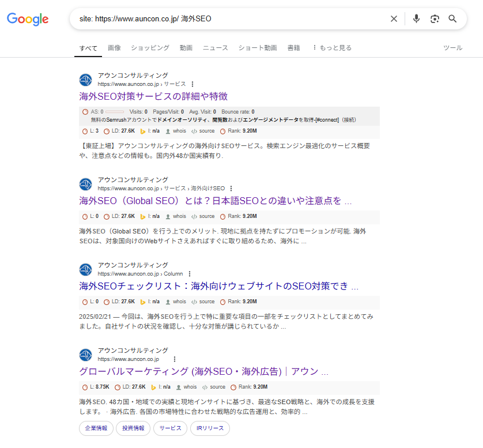
Task: Open whois under the チェックリスト result
Action: coord(176,302)
